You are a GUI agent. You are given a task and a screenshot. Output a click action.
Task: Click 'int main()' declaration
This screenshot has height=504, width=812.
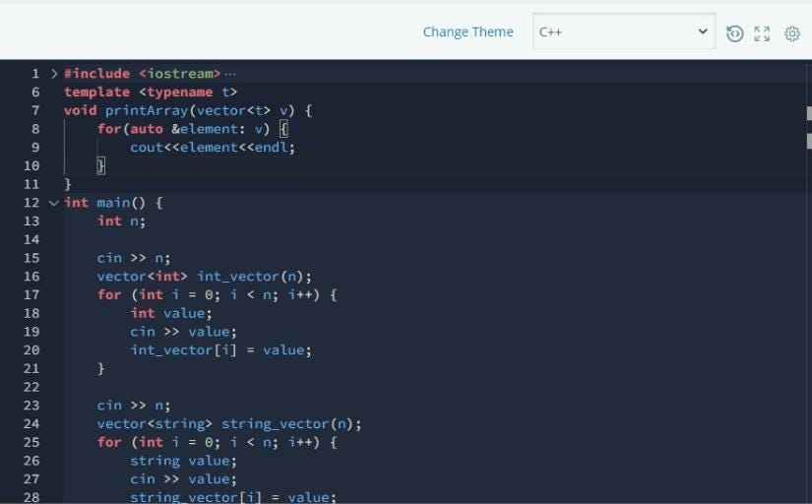105,203
